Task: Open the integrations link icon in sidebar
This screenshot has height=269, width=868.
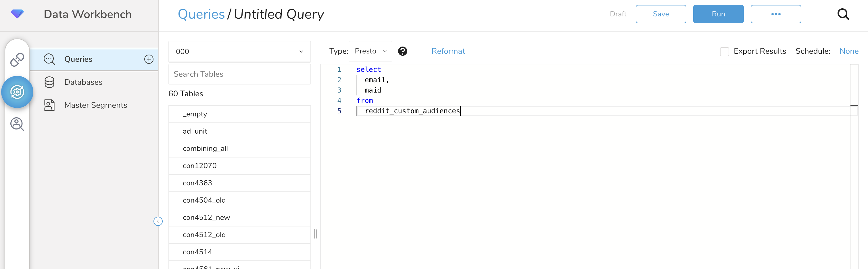Action: point(17,60)
